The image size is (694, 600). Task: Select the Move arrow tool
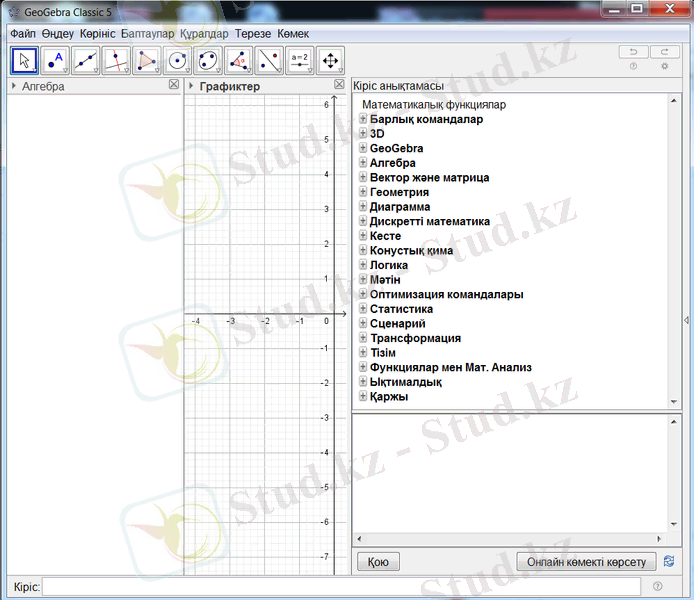click(24, 61)
